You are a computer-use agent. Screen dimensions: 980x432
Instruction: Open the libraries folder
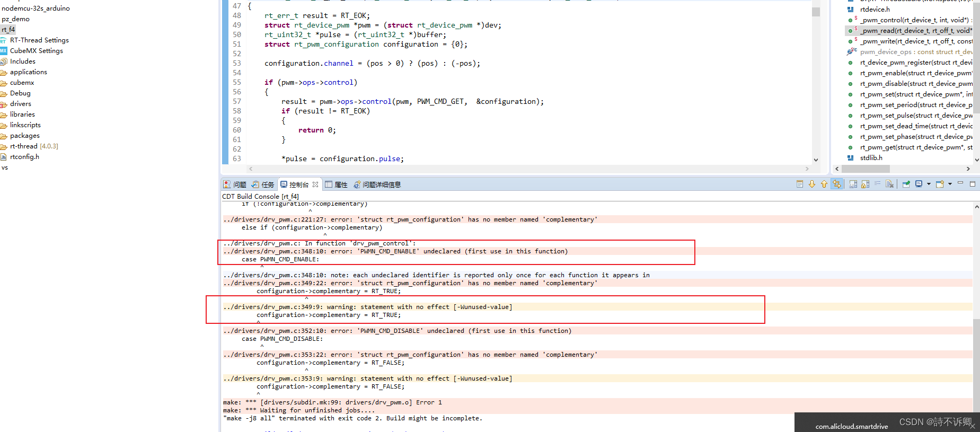[x=22, y=114]
